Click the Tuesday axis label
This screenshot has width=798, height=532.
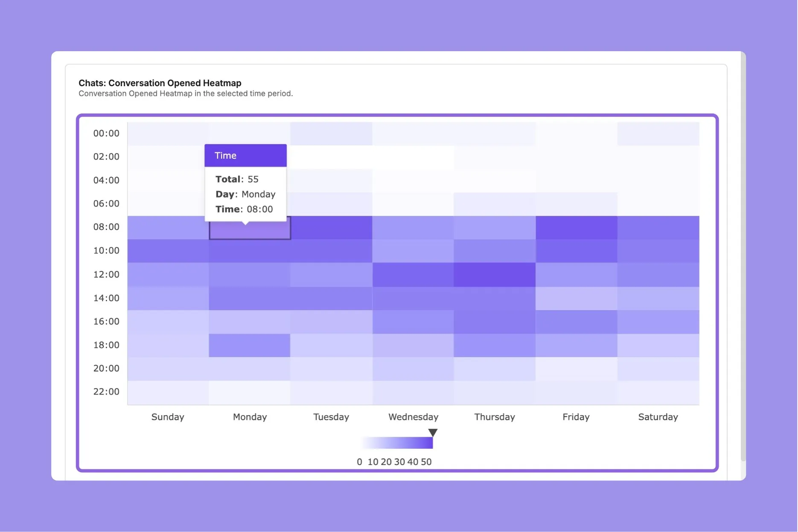click(x=331, y=417)
